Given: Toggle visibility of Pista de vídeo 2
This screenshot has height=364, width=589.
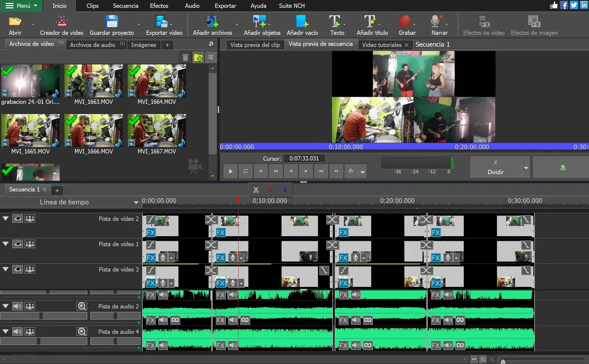Looking at the screenshot, I should pos(17,219).
